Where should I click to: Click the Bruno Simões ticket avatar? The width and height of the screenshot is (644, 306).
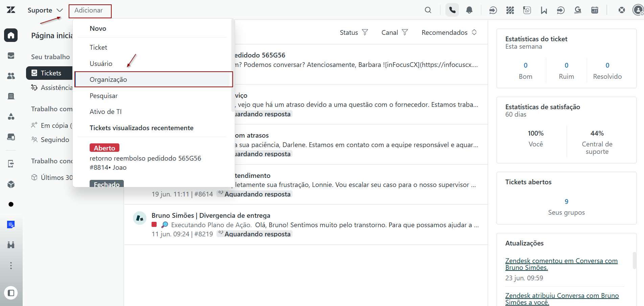coord(139,218)
